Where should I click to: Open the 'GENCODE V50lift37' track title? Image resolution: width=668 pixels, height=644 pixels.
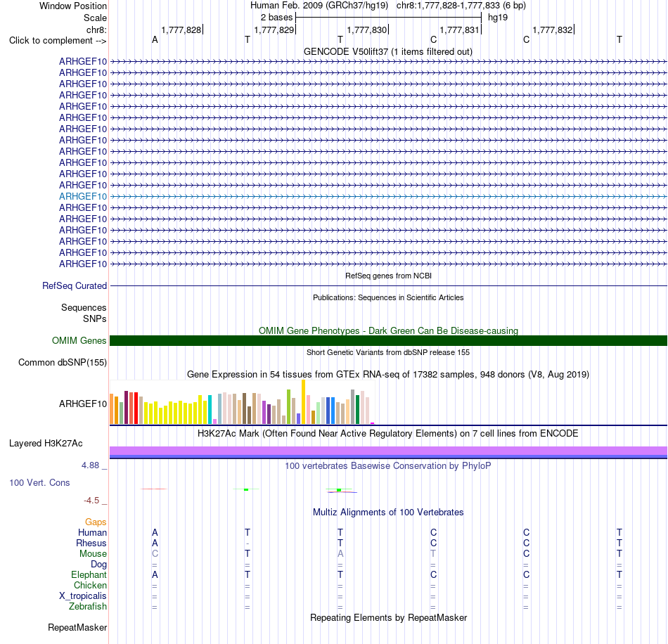pos(387,51)
